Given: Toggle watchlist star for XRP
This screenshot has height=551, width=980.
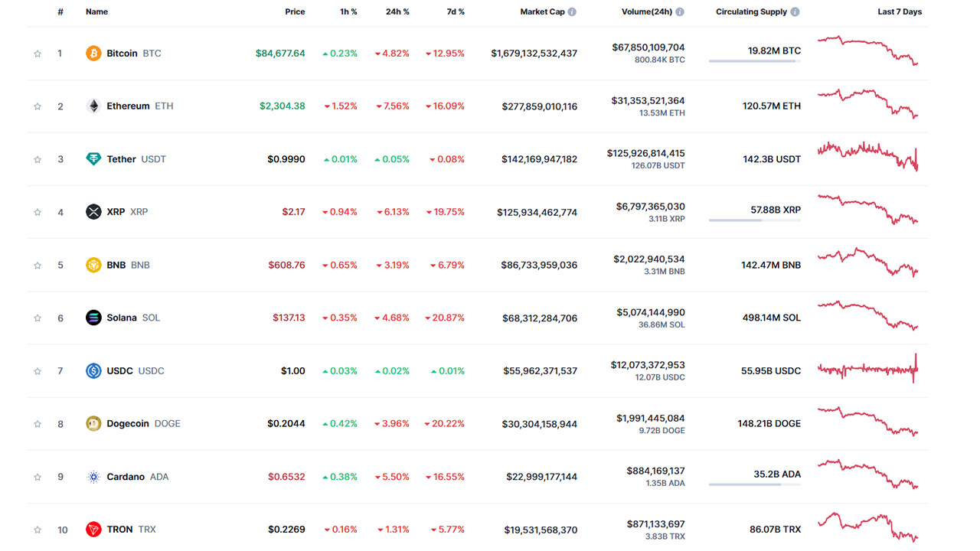Looking at the screenshot, I should click(x=38, y=212).
